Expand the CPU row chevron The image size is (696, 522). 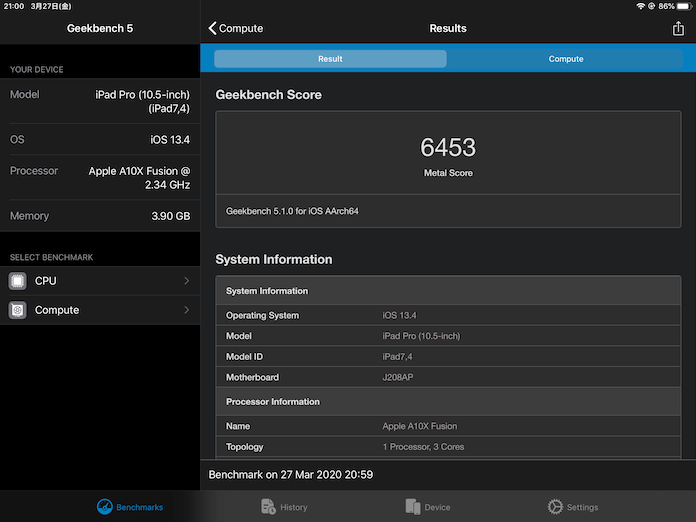pyautogui.click(x=186, y=281)
